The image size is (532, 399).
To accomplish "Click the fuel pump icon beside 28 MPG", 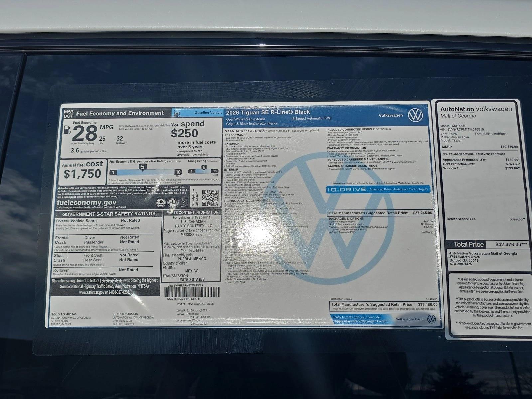I will pos(67,129).
